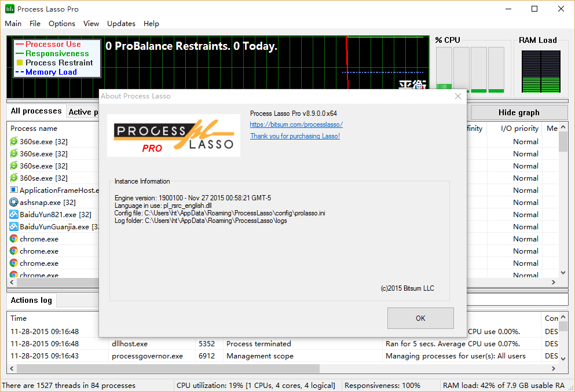This screenshot has width=575, height=392.
Task: Open the Options menu
Action: pos(61,24)
